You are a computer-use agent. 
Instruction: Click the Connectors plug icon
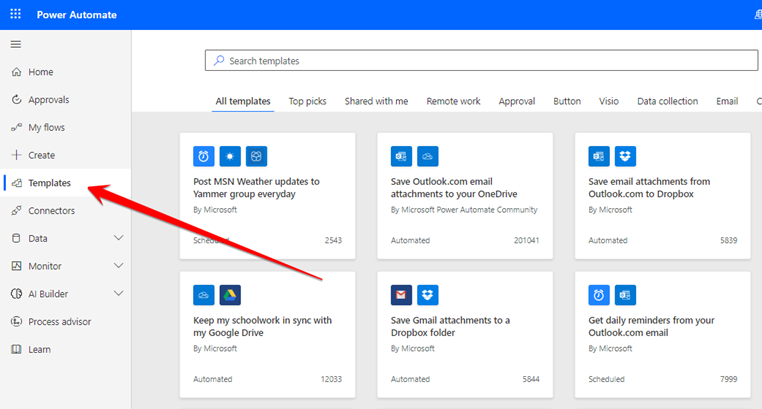click(x=16, y=210)
